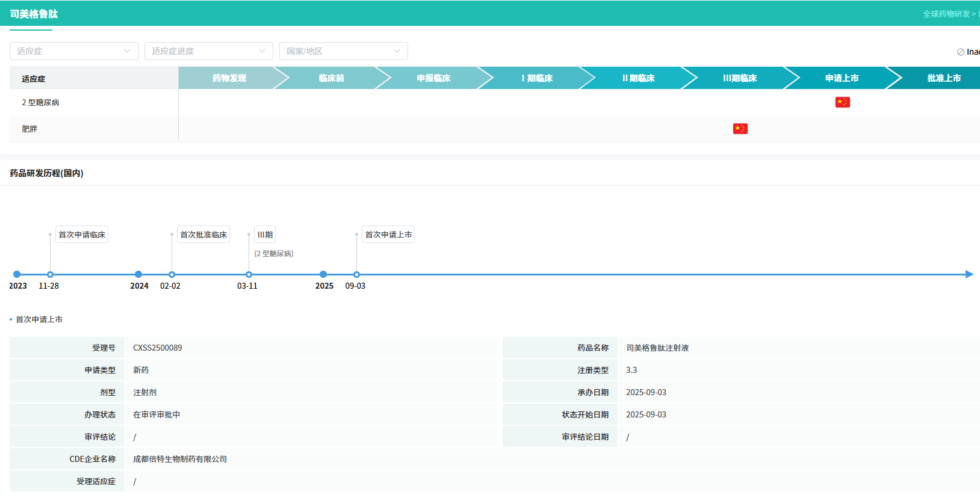Click the 09-03 timeline marker dot
980x498 pixels.
tap(356, 274)
